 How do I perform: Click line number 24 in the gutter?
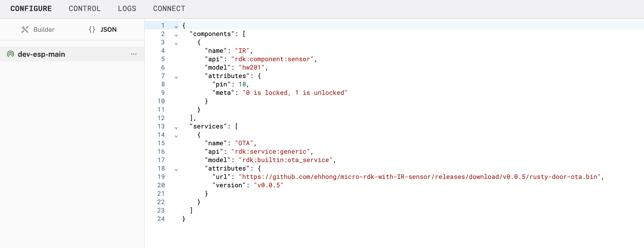click(x=161, y=219)
